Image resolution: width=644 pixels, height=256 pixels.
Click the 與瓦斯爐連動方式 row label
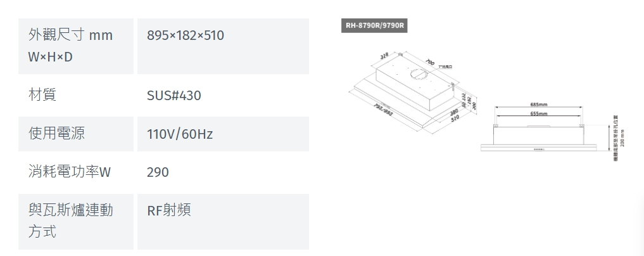tap(70, 221)
